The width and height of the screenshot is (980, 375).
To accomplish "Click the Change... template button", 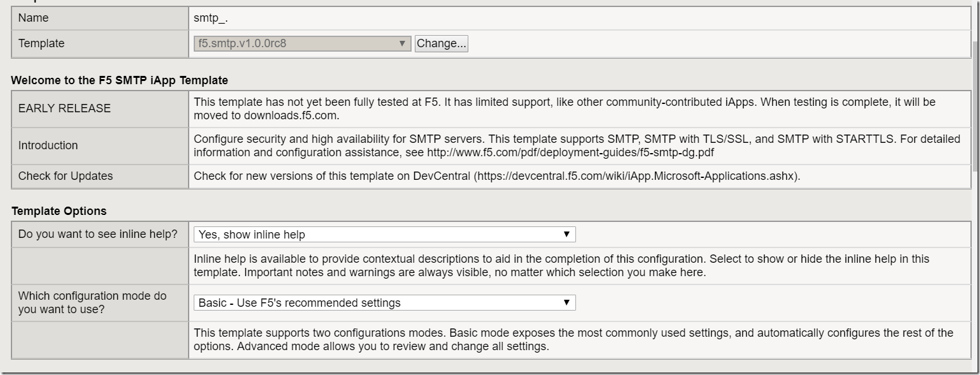I will 441,43.
